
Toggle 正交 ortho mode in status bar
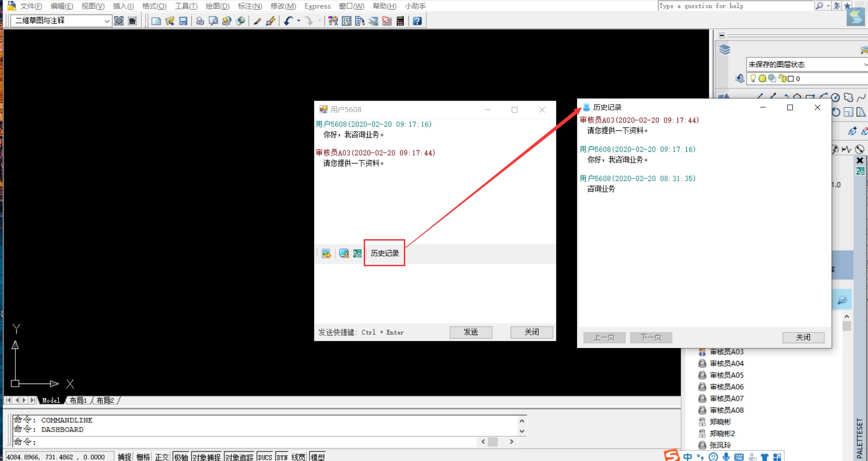tap(162, 457)
